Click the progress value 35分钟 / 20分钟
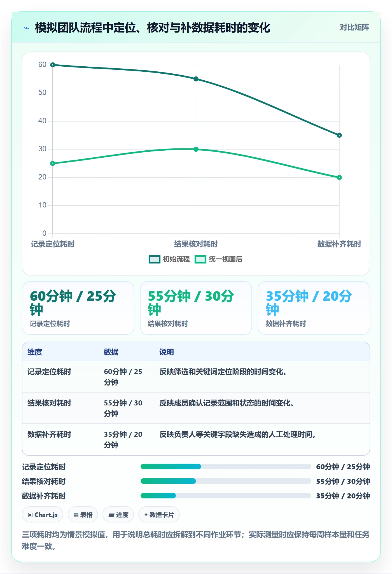Viewport: 392px width, 574px height. (343, 496)
